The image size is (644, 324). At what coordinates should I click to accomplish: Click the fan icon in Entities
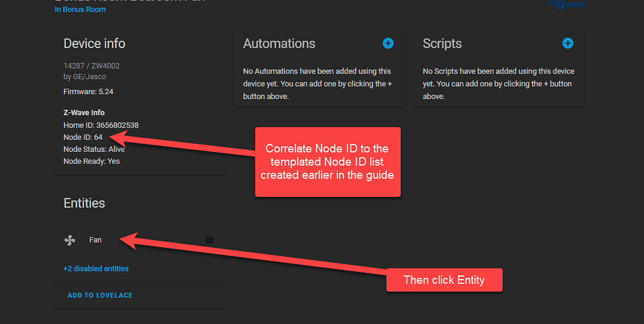(70, 240)
